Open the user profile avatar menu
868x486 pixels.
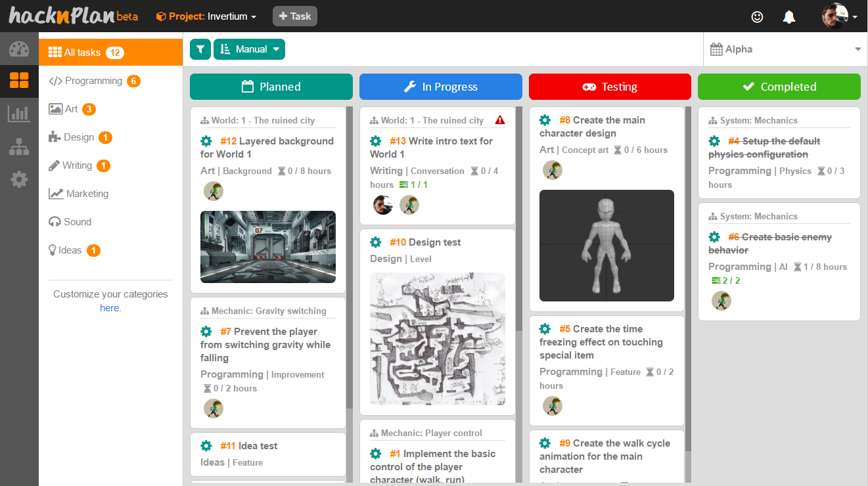[839, 16]
